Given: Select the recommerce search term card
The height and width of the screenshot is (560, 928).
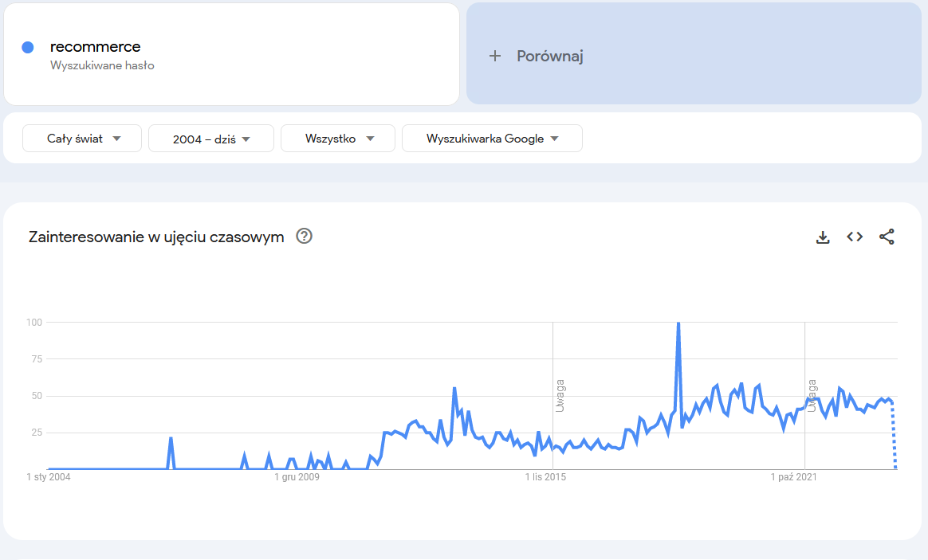Looking at the screenshot, I should 231,53.
